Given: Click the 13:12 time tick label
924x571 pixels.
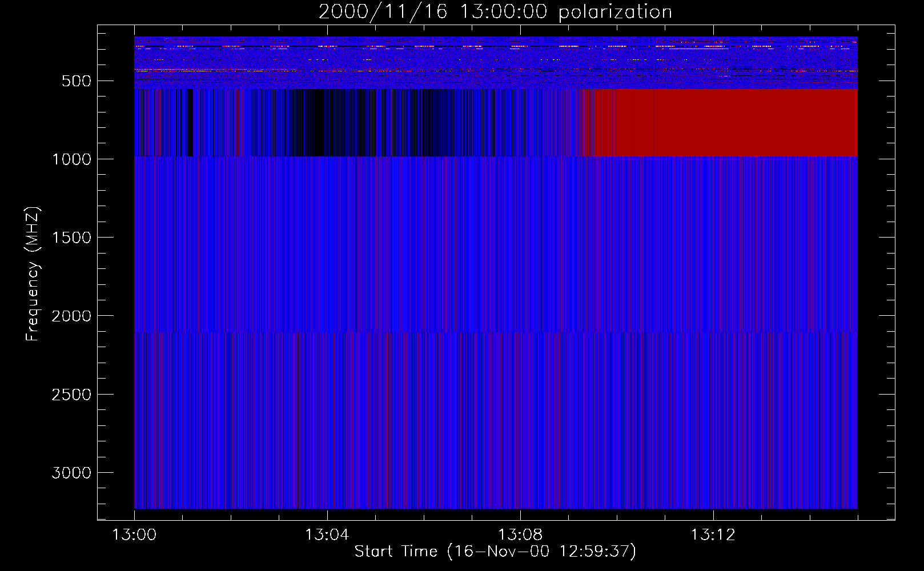Looking at the screenshot, I should click(713, 535).
